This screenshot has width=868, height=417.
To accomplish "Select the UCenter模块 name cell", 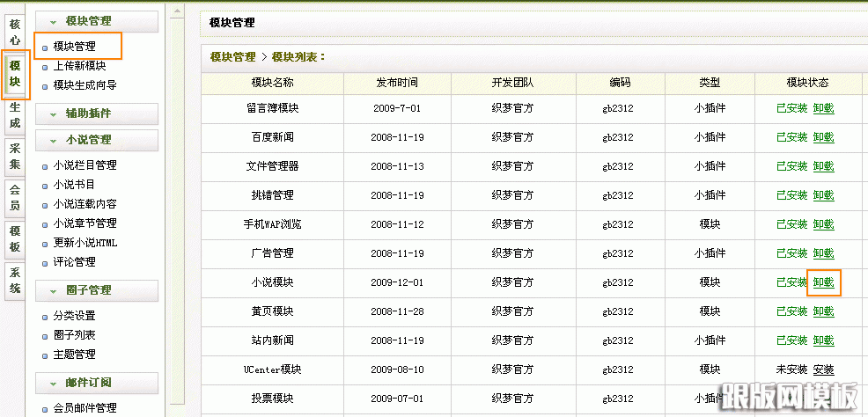I will pyautogui.click(x=272, y=369).
